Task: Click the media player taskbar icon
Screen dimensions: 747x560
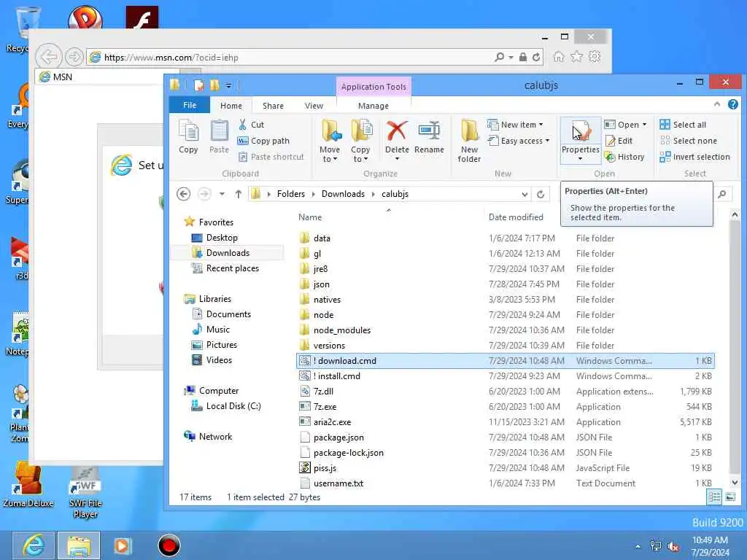Action: tap(123, 545)
